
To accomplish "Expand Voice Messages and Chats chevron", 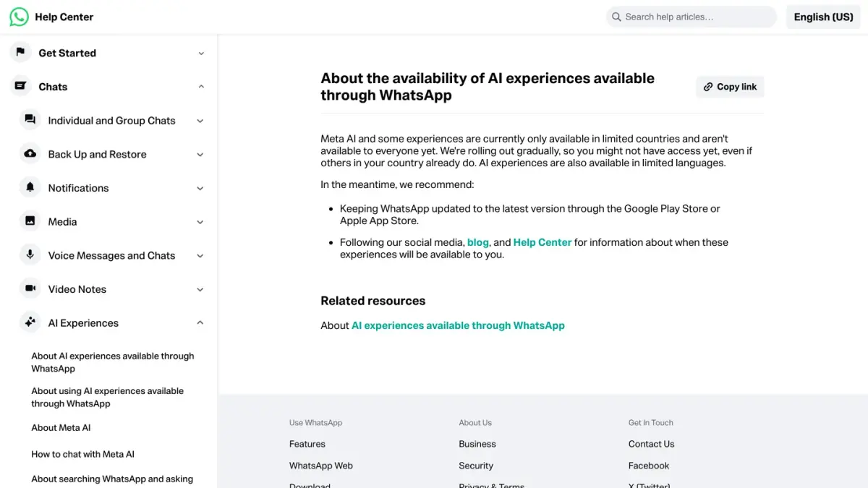I will pos(200,255).
